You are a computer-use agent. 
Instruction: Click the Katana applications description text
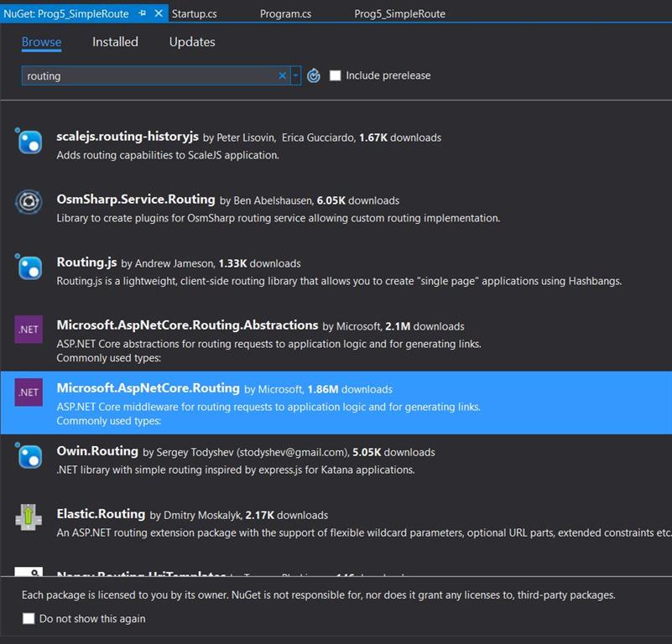point(236,470)
